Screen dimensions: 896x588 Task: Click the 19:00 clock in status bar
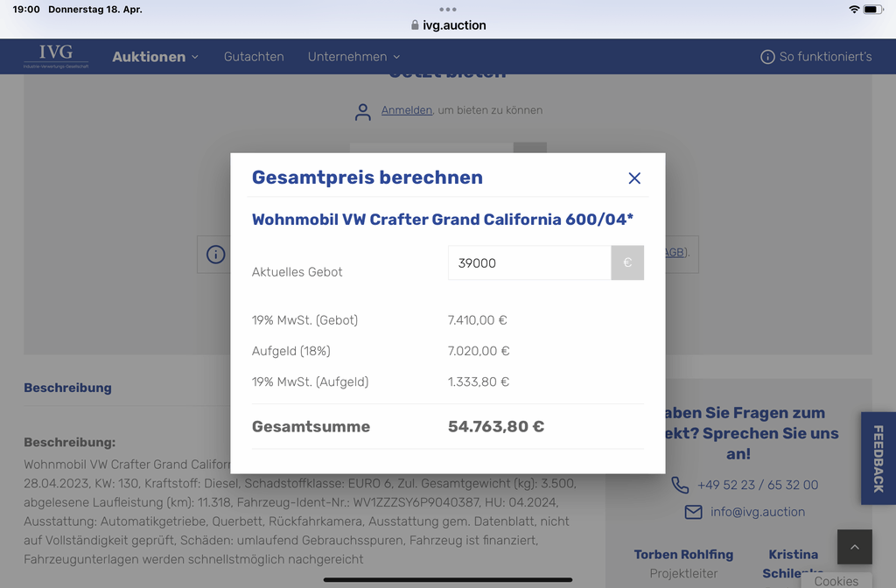click(x=26, y=9)
